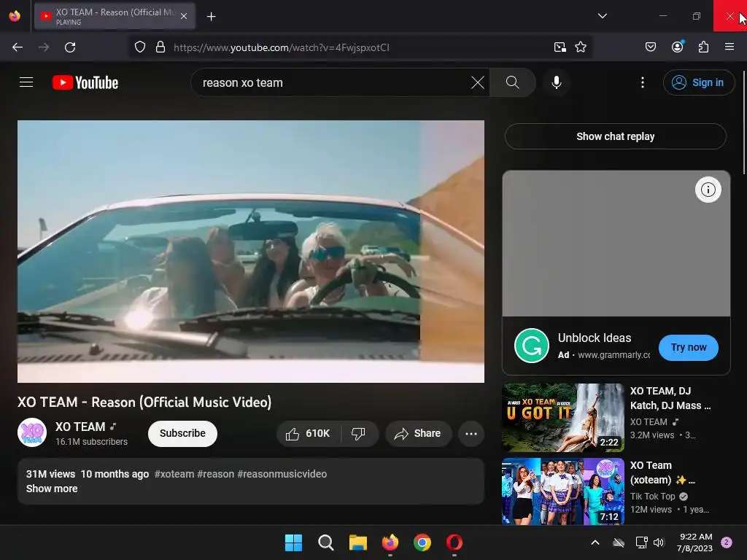Go to the YouTube home logo

[85, 82]
